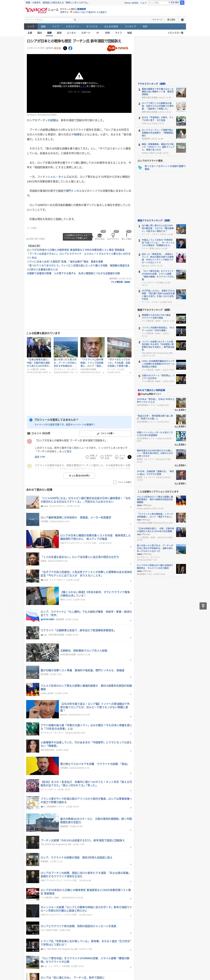The image size is (210, 980).
Task: Click the keyword search magnifier button
Action: [75, 20]
